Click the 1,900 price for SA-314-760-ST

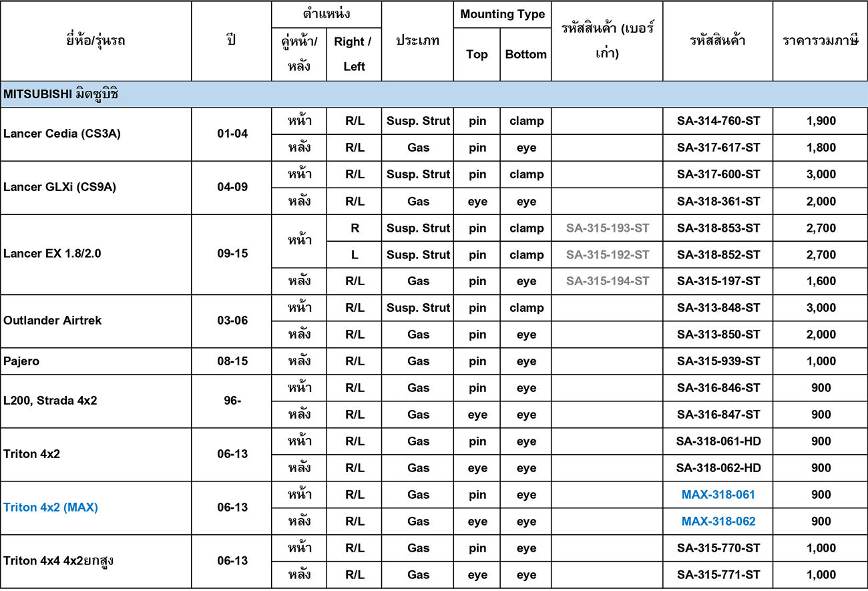point(821,121)
